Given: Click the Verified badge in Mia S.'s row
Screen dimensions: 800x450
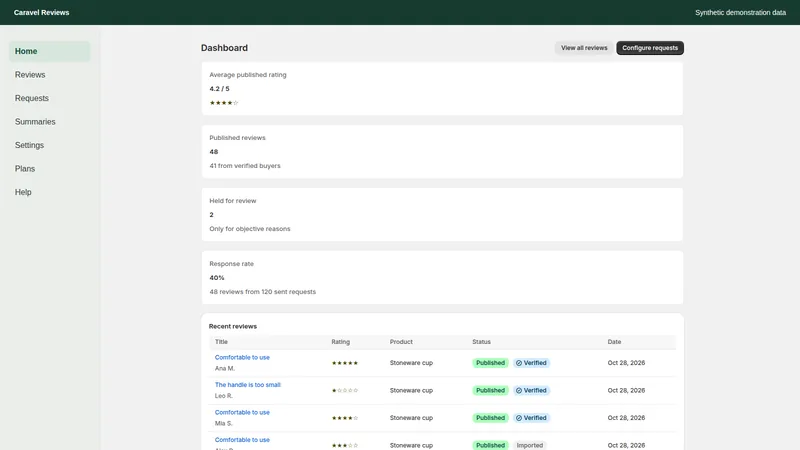Looking at the screenshot, I should (x=531, y=418).
